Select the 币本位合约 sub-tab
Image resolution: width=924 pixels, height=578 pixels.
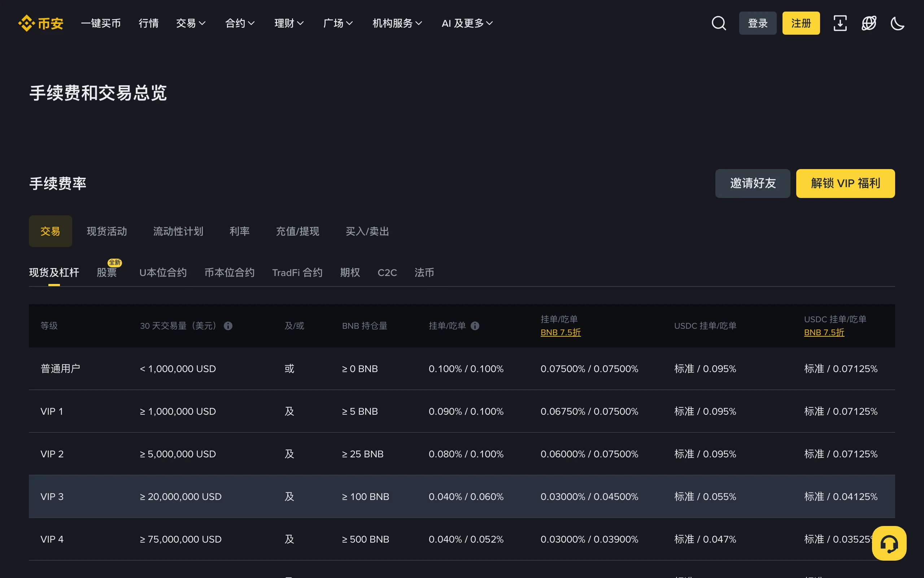pyautogui.click(x=230, y=272)
